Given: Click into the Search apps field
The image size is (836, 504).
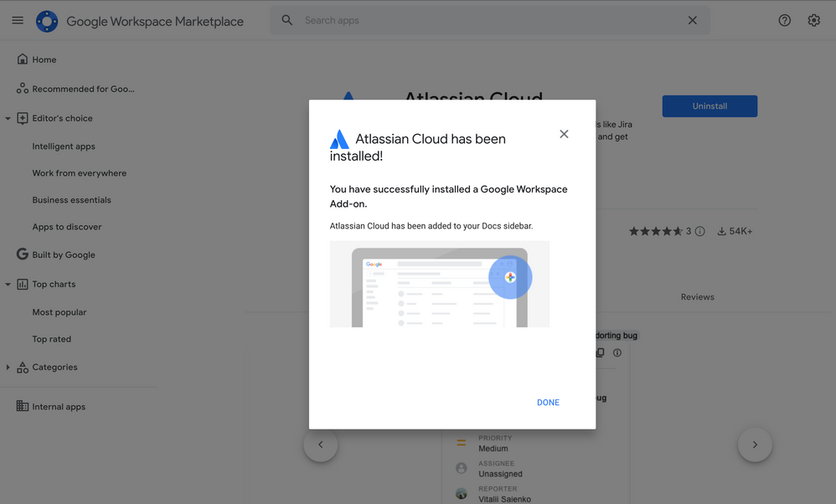Looking at the screenshot, I should tap(489, 20).
